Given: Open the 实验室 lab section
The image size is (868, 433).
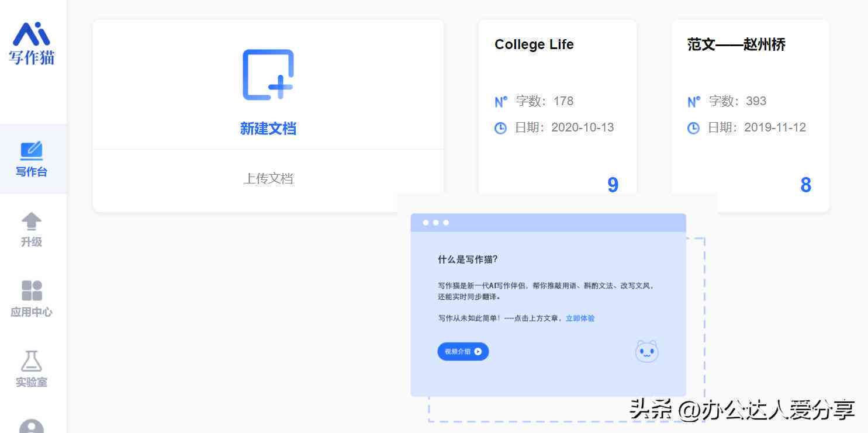Looking at the screenshot, I should [32, 369].
